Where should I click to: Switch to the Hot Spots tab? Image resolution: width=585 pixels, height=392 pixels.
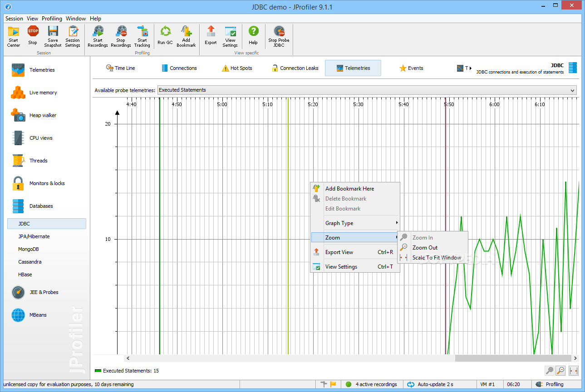point(236,68)
